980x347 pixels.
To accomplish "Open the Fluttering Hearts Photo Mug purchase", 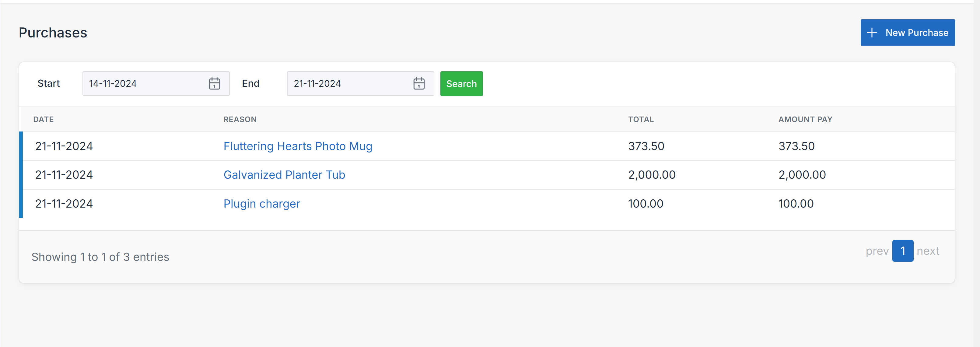I will coord(298,146).
